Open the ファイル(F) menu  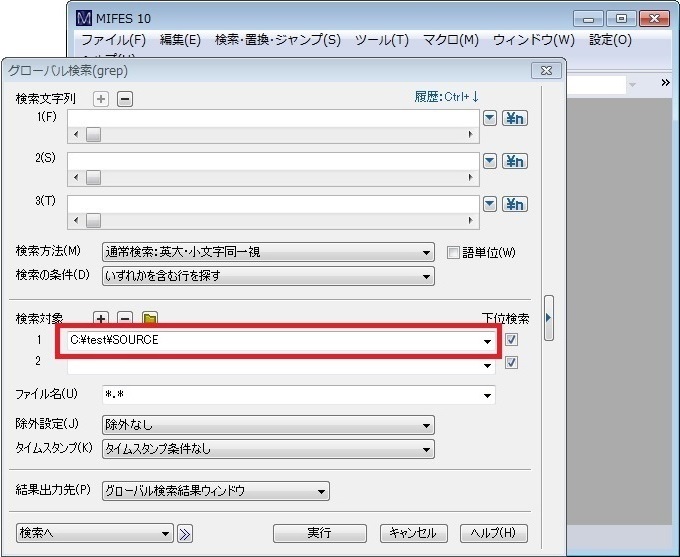pyautogui.click(x=112, y=40)
